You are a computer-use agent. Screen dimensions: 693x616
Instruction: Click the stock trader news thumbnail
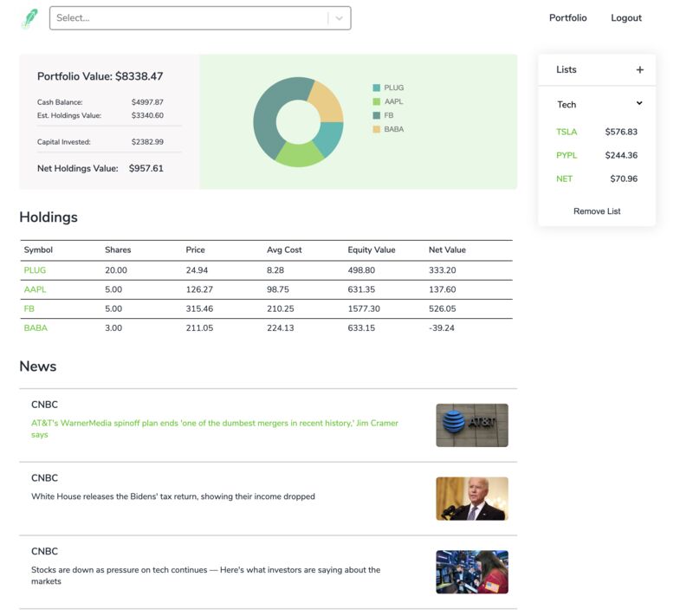[x=472, y=572]
